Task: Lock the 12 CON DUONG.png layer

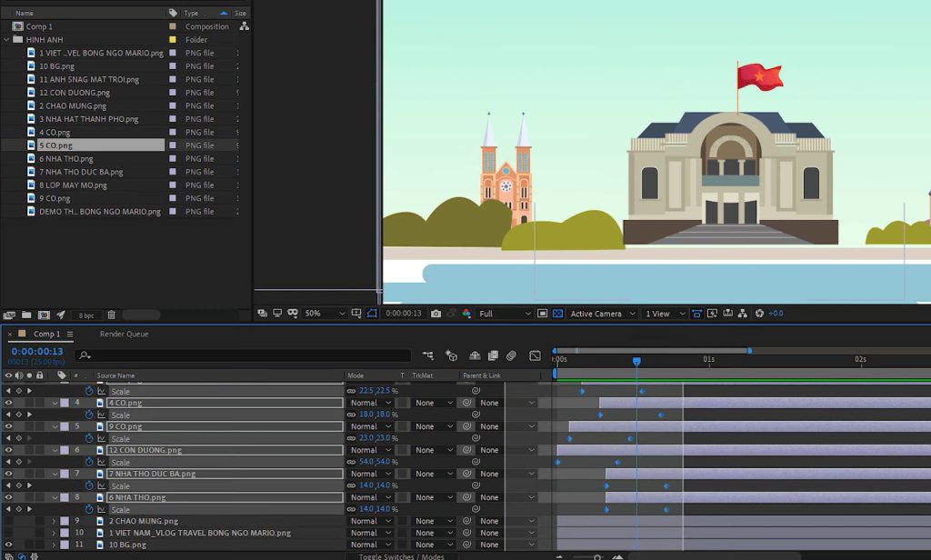Action: click(x=40, y=450)
